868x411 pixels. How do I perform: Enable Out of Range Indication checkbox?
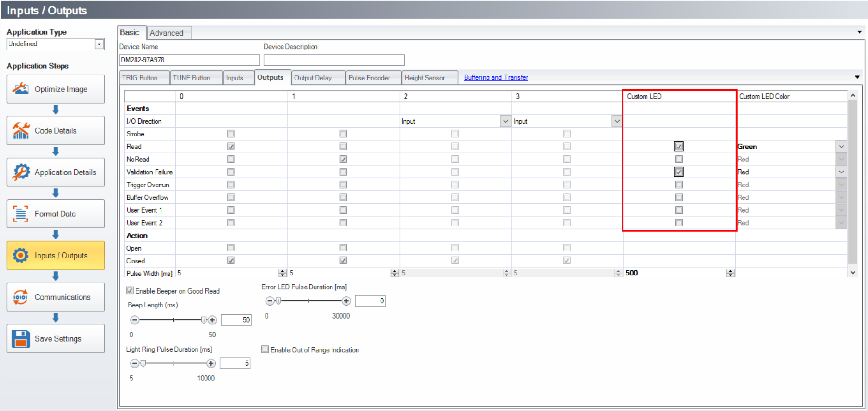point(265,349)
